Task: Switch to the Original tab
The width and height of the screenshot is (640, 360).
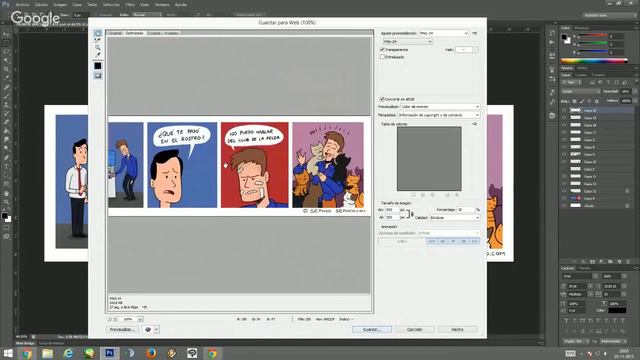Action: 115,33
